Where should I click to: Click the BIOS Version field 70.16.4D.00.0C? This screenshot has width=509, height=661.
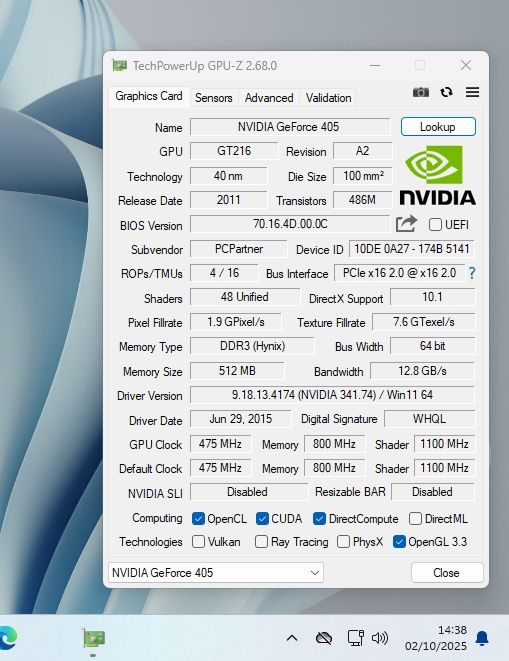[290, 224]
